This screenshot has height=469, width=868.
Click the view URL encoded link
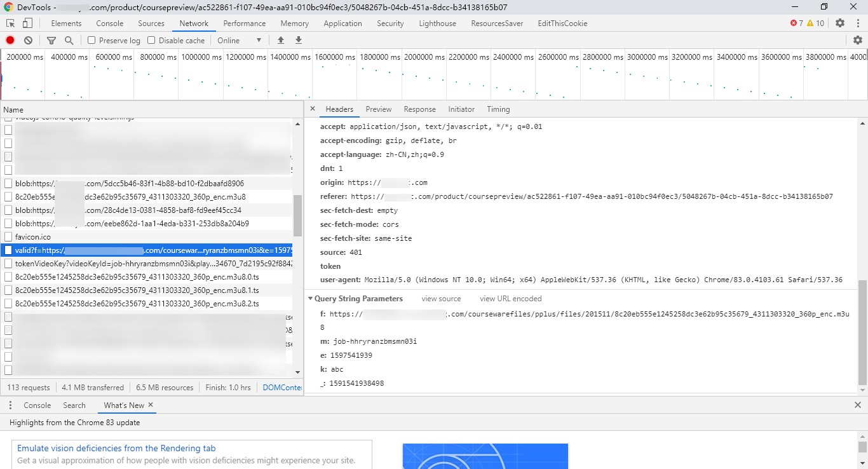coord(511,299)
